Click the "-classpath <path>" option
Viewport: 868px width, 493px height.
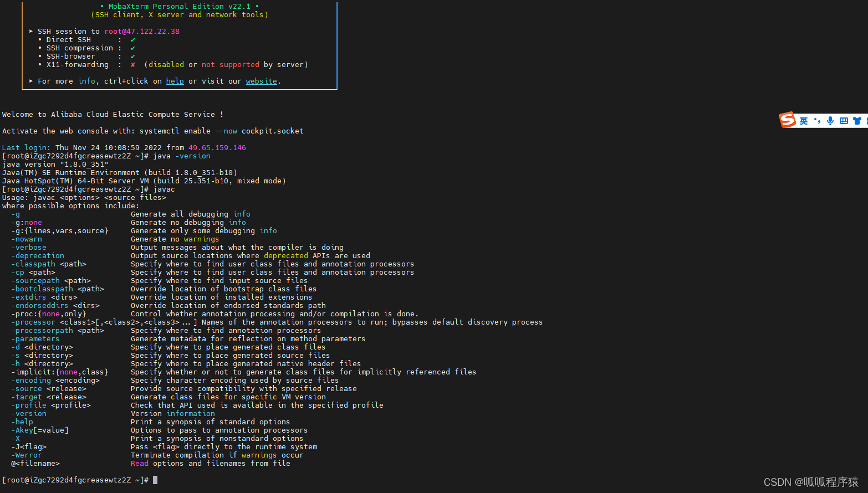(x=49, y=264)
